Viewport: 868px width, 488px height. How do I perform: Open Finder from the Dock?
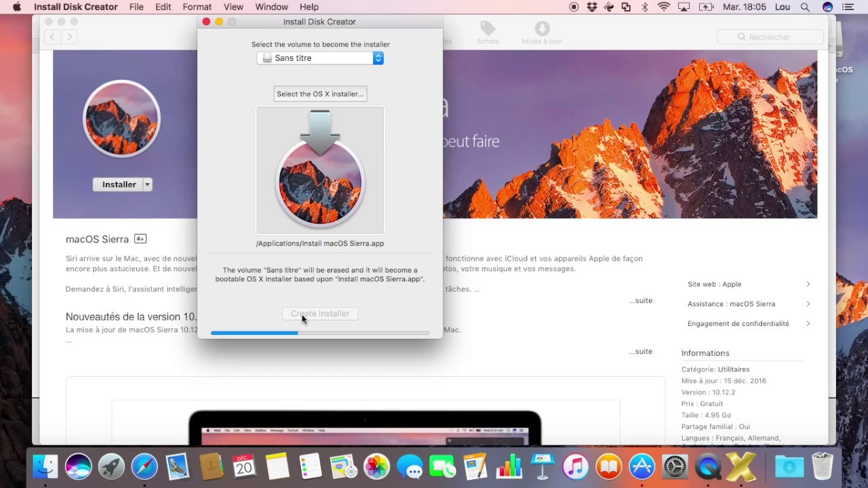point(45,466)
